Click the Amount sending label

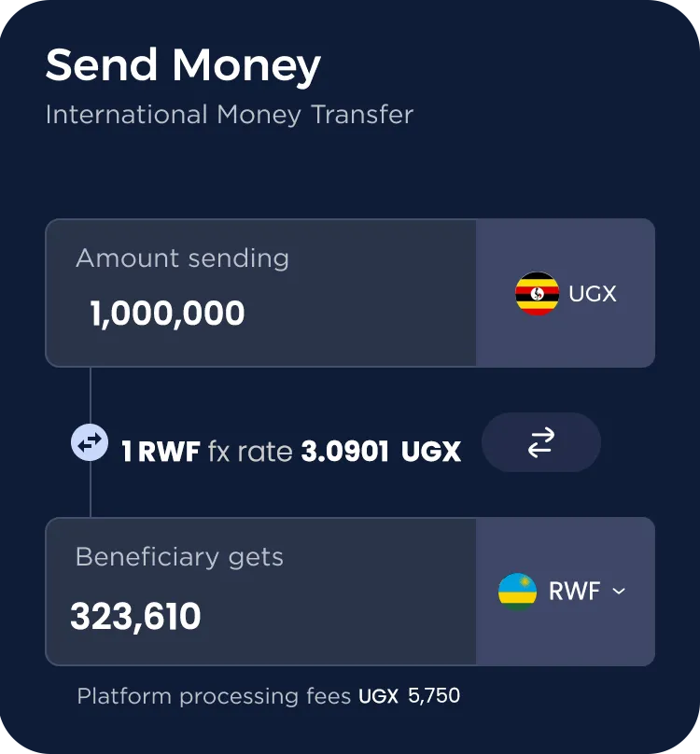[182, 258]
